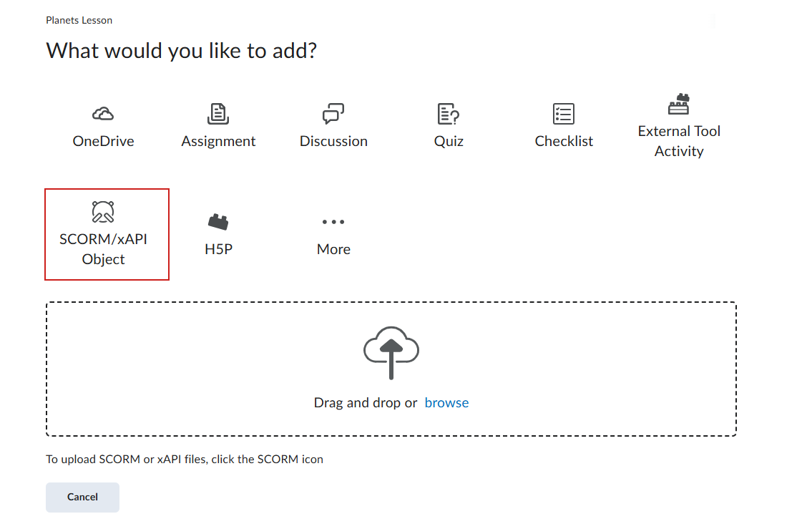The height and width of the screenshot is (524, 812).
Task: Click the "Assignment" text label
Action: 218,141
